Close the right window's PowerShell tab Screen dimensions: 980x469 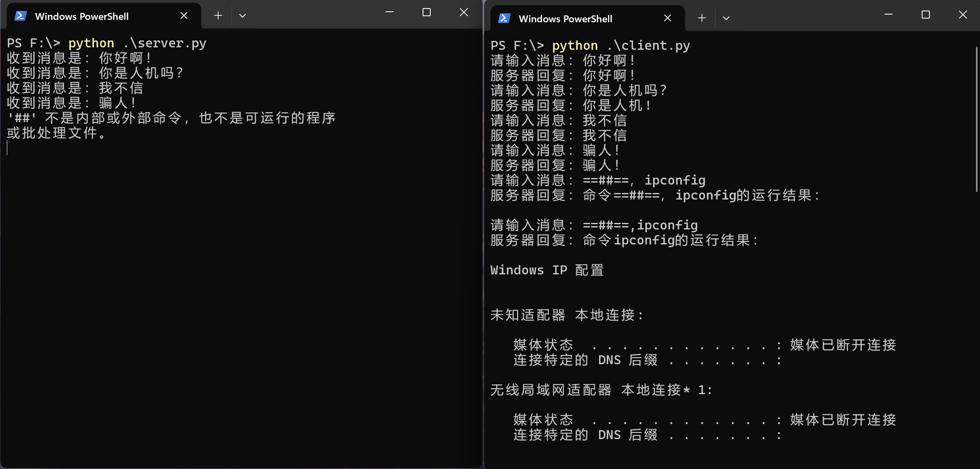pos(668,18)
